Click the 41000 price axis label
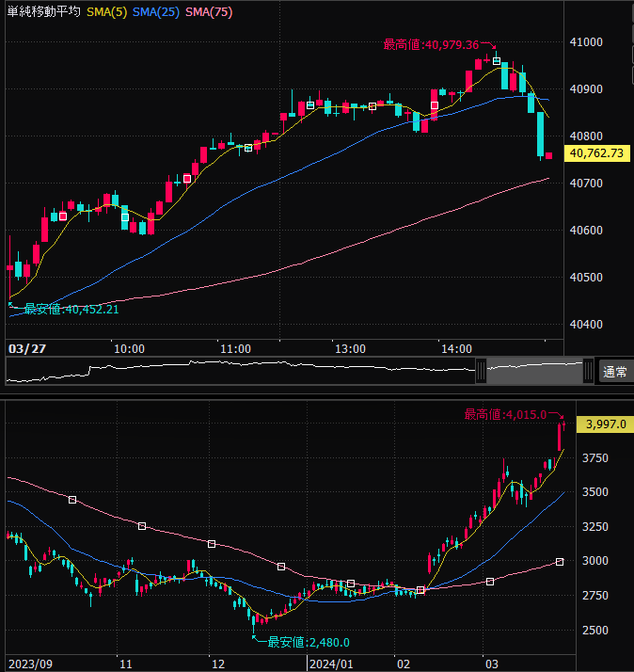Viewport: 634px width, 672px height. pyautogui.click(x=586, y=42)
